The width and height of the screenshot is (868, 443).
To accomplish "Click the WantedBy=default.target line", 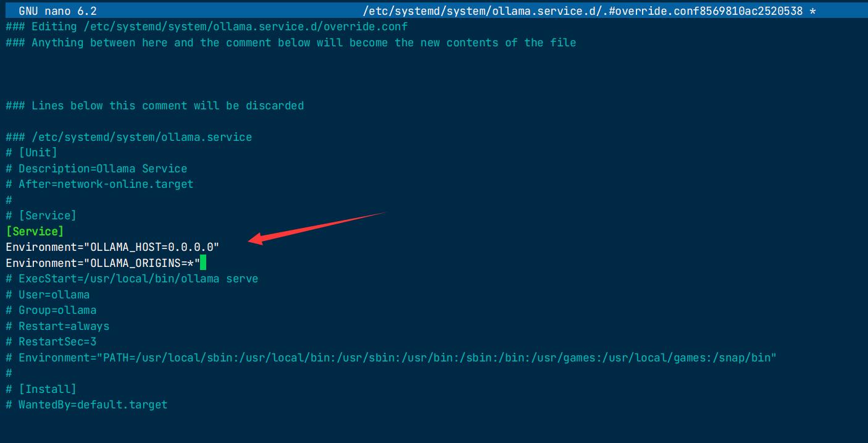I will (86, 405).
